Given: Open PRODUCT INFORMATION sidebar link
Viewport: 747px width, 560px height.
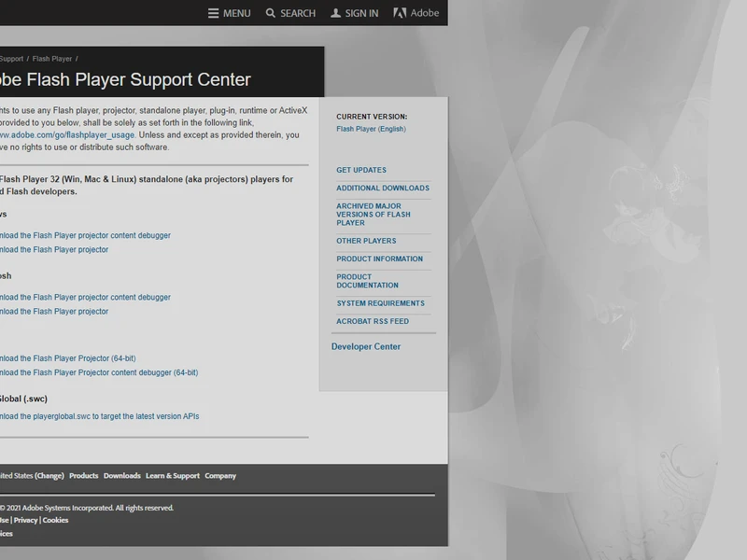Looking at the screenshot, I should point(379,259).
